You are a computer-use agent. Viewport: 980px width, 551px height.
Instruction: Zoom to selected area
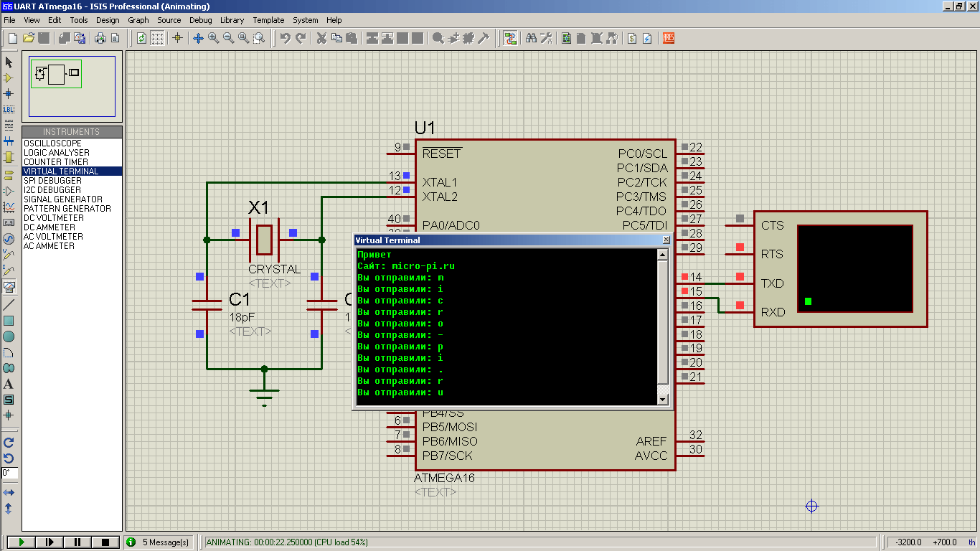click(259, 38)
